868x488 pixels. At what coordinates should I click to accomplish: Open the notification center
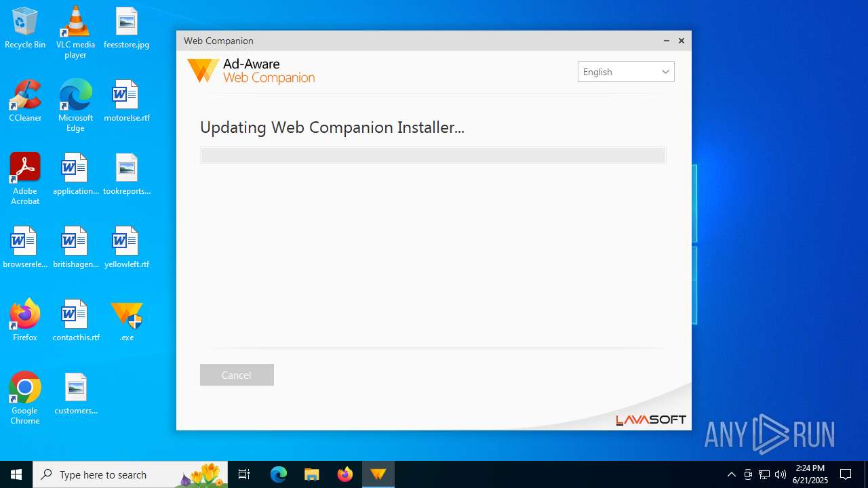tap(846, 474)
